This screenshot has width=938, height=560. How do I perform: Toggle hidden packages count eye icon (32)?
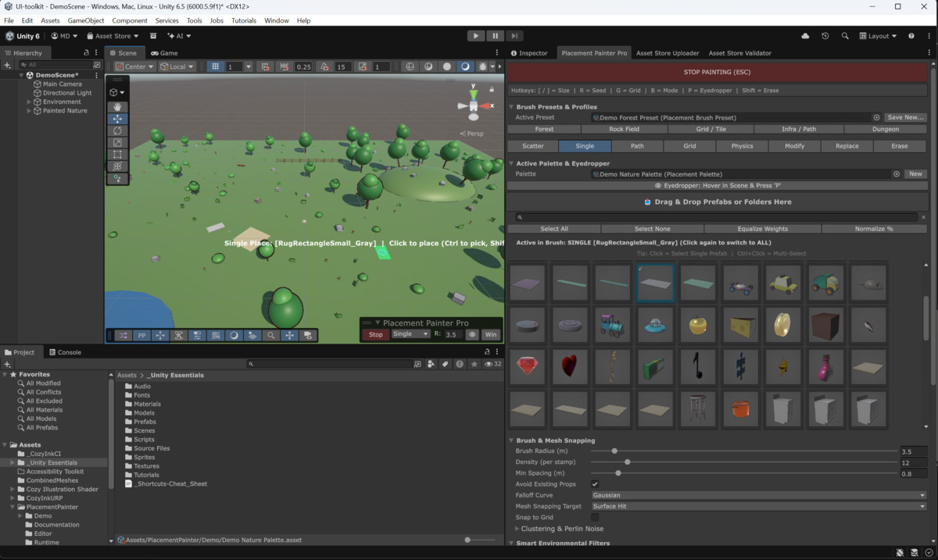[492, 364]
